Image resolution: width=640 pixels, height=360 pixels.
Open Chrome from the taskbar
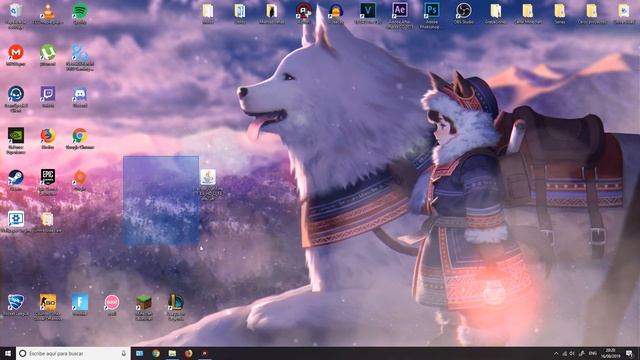pyautogui.click(x=156, y=353)
